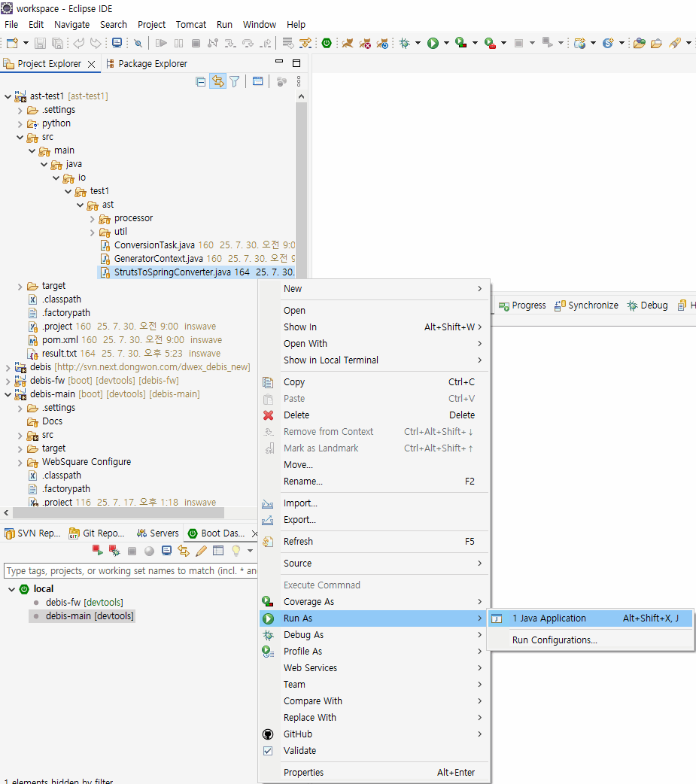
Task: Click the Filter funnel icon in Project Explorer
Action: 235,81
